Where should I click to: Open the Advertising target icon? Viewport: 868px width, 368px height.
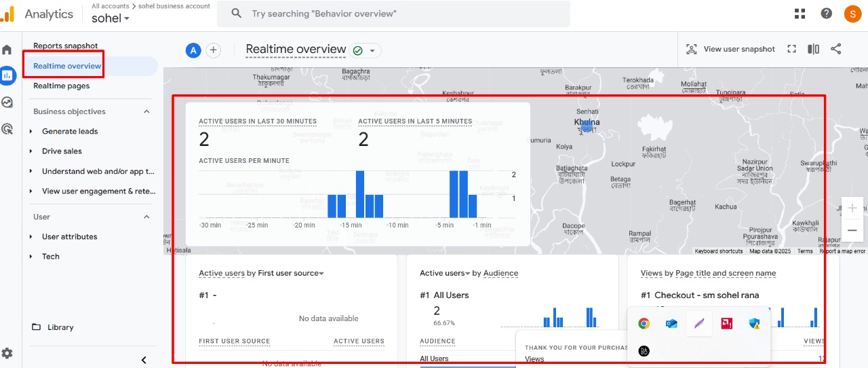pos(7,128)
